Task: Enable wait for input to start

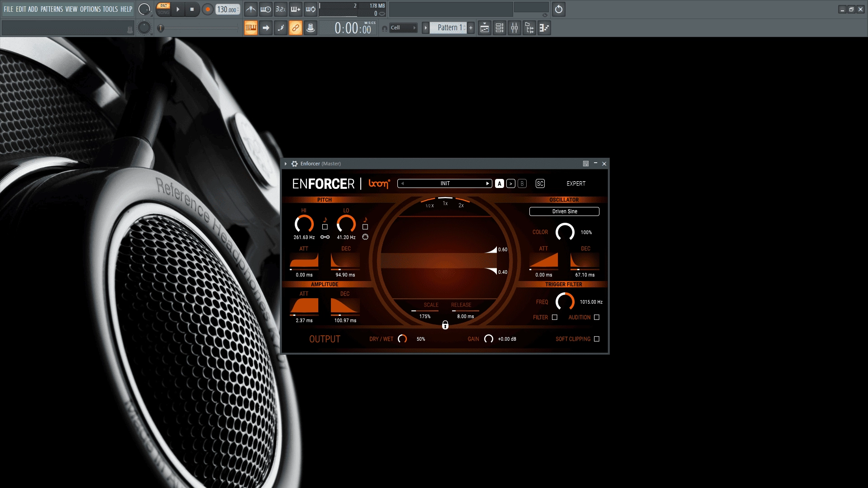Action: click(x=266, y=9)
